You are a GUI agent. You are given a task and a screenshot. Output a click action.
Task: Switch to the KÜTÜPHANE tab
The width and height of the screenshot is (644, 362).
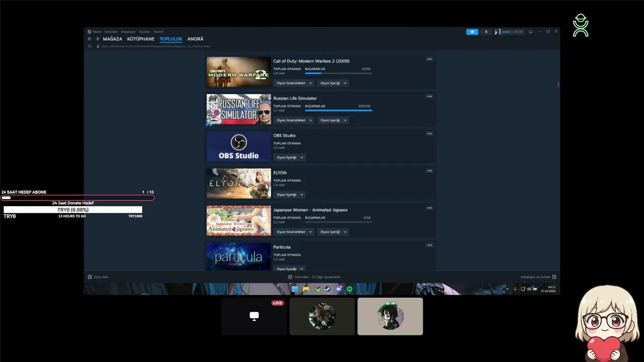141,39
